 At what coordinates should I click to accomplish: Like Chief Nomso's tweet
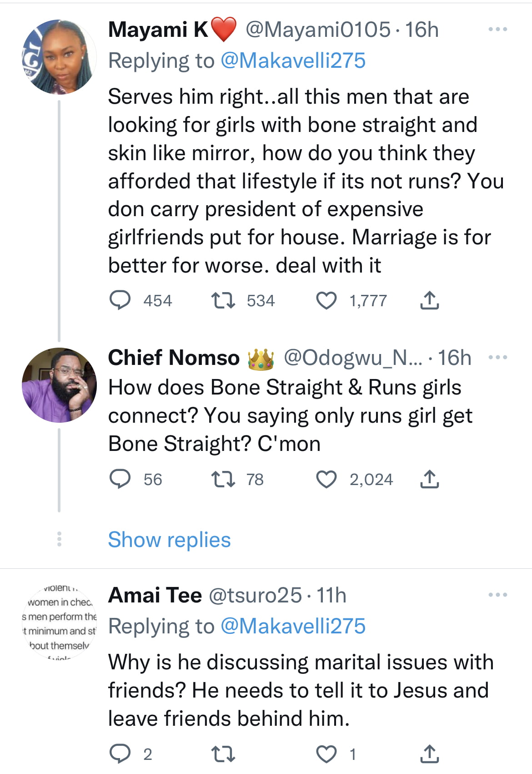326,479
